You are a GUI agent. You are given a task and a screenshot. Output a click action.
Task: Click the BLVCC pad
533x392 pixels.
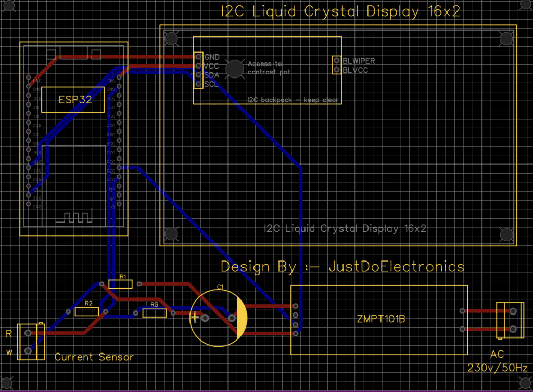click(337, 70)
